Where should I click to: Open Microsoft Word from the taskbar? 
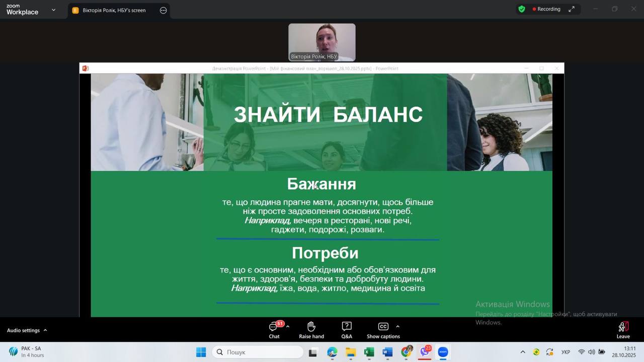click(x=387, y=352)
